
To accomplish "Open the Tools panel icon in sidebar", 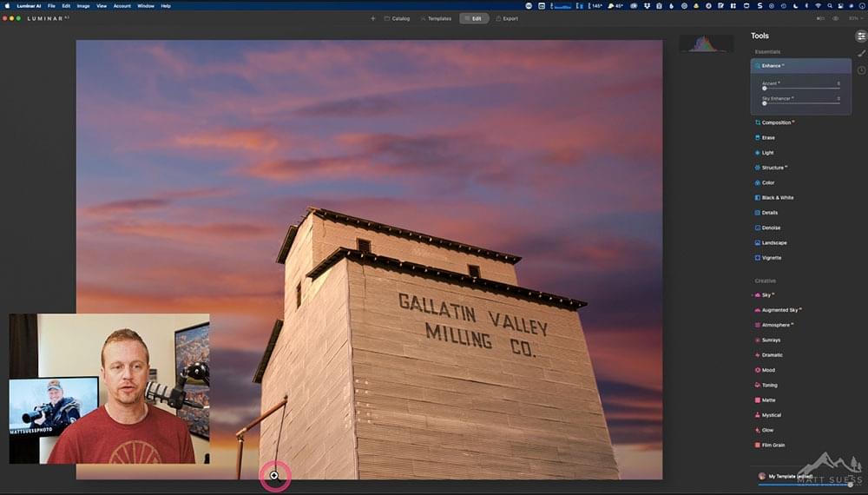I will point(860,36).
